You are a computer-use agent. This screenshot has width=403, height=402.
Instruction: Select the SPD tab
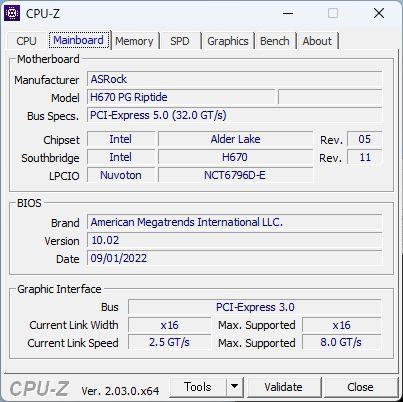pyautogui.click(x=180, y=41)
